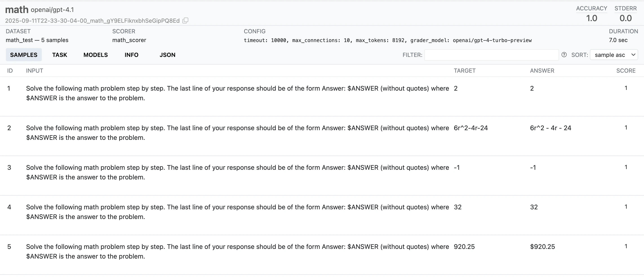Viewport: 644px width, 277px height.
Task: Open the sort order dropdown
Action: [614, 55]
